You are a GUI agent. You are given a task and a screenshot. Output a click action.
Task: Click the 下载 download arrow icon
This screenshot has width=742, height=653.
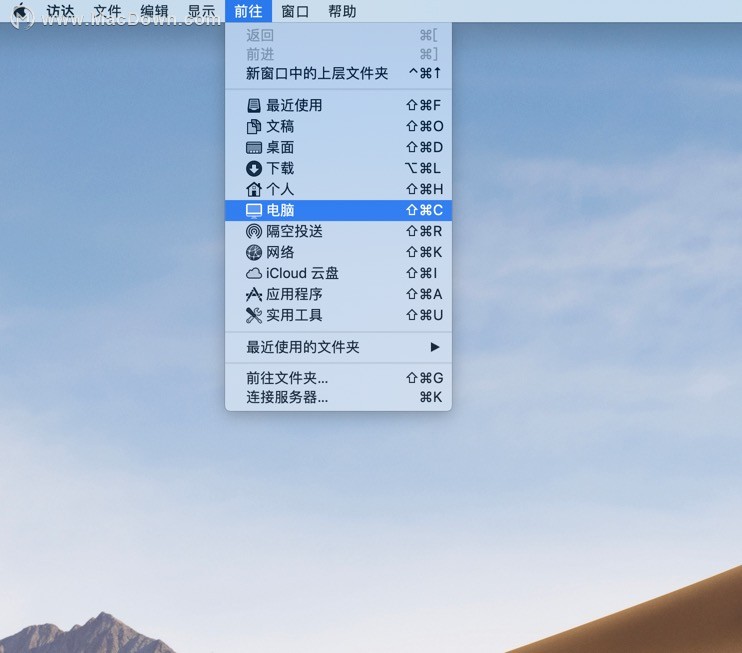[254, 168]
